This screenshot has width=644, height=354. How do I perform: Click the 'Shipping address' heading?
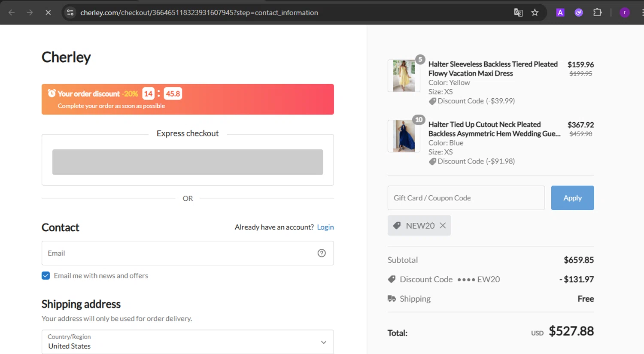pyautogui.click(x=81, y=304)
